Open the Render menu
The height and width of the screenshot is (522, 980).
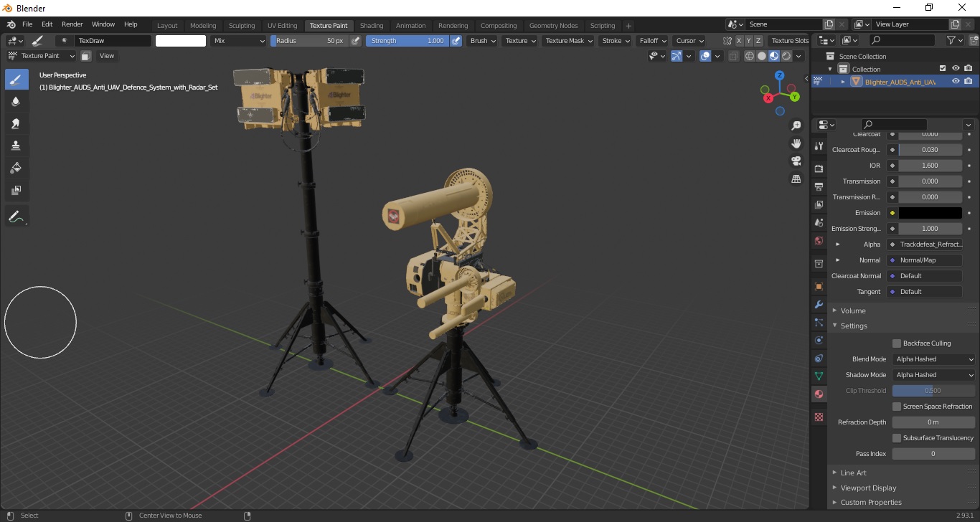pyautogui.click(x=72, y=24)
